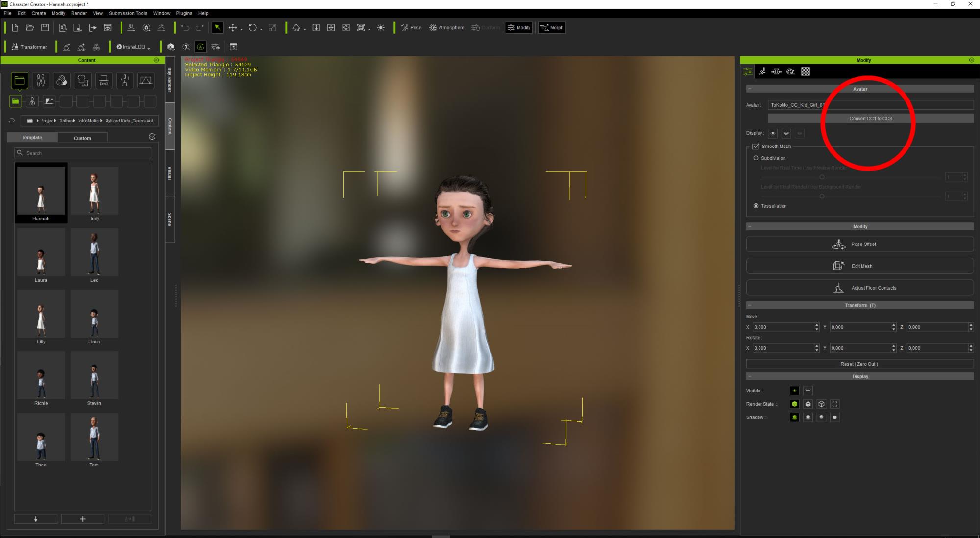Open the Render menu
The image size is (980, 538).
click(x=79, y=13)
